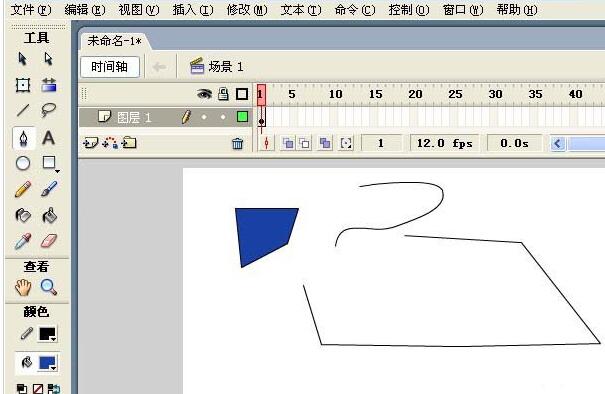Click the eye show/hide all layers icon
This screenshot has width=605, height=394.
coord(204,94)
